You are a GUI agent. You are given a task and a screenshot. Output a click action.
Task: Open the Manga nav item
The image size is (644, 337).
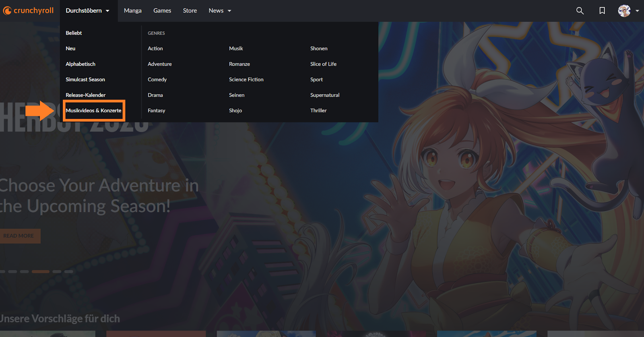pyautogui.click(x=133, y=10)
